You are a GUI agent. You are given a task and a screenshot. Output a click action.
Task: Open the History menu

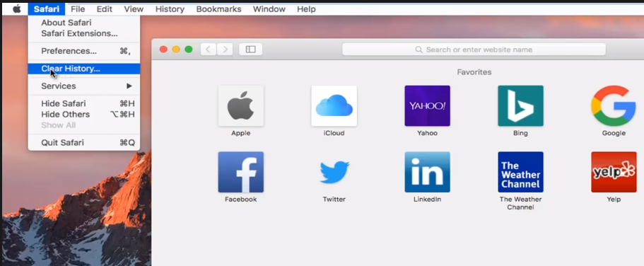(170, 9)
